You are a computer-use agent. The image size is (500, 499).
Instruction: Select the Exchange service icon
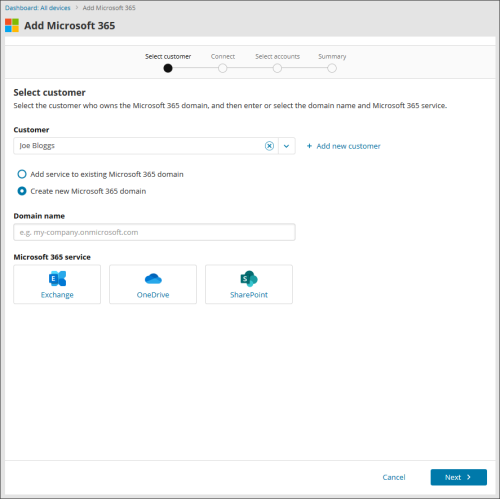pos(57,278)
